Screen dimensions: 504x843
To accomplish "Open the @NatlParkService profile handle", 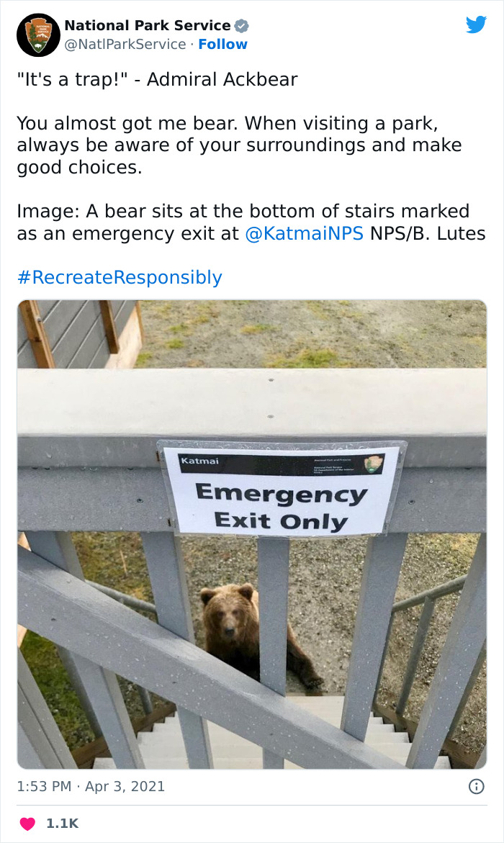I will tap(122, 44).
